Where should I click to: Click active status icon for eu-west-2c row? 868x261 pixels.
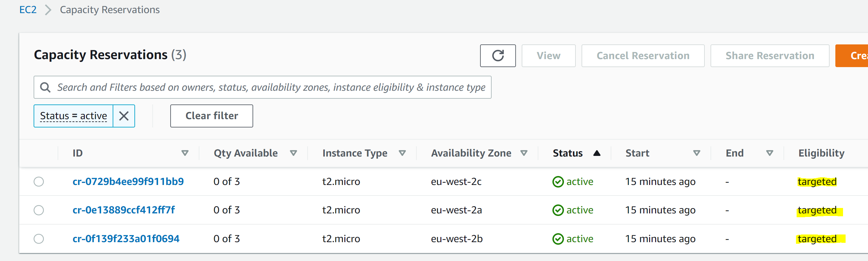(x=558, y=182)
